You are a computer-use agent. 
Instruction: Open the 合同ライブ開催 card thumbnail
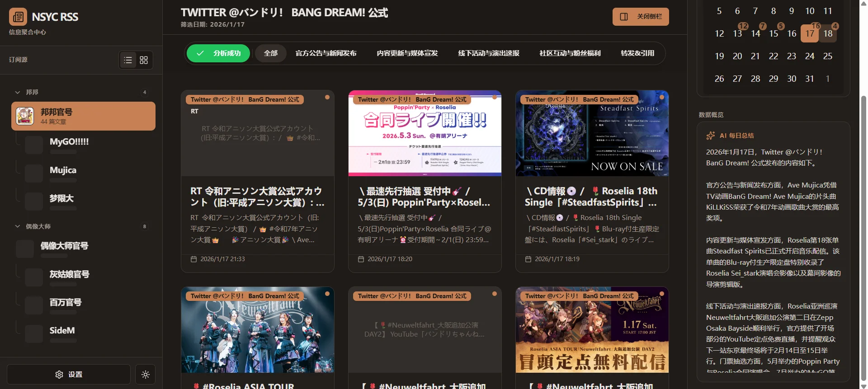coord(425,133)
